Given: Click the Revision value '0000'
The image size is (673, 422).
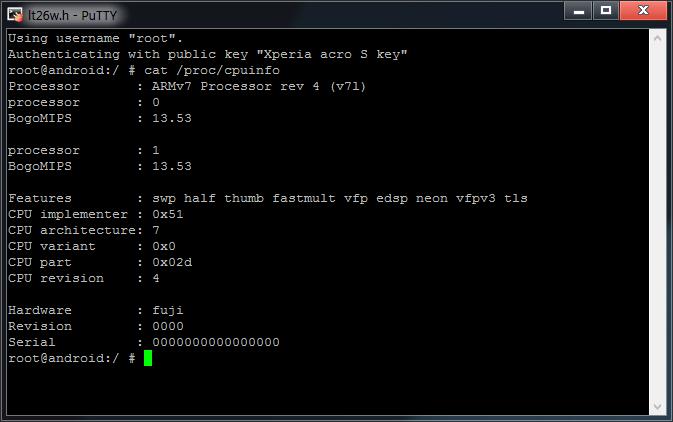Looking at the screenshot, I should tap(168, 326).
